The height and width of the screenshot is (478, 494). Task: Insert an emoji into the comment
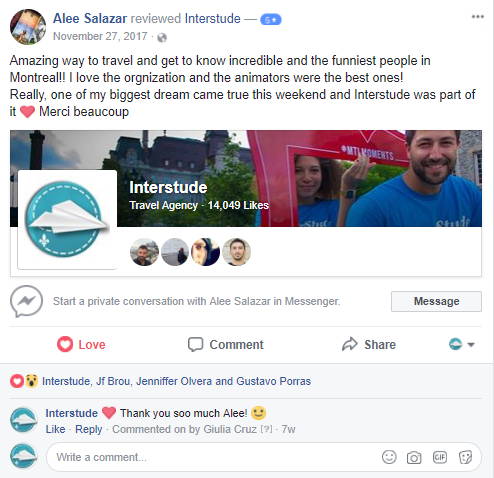pos(389,457)
